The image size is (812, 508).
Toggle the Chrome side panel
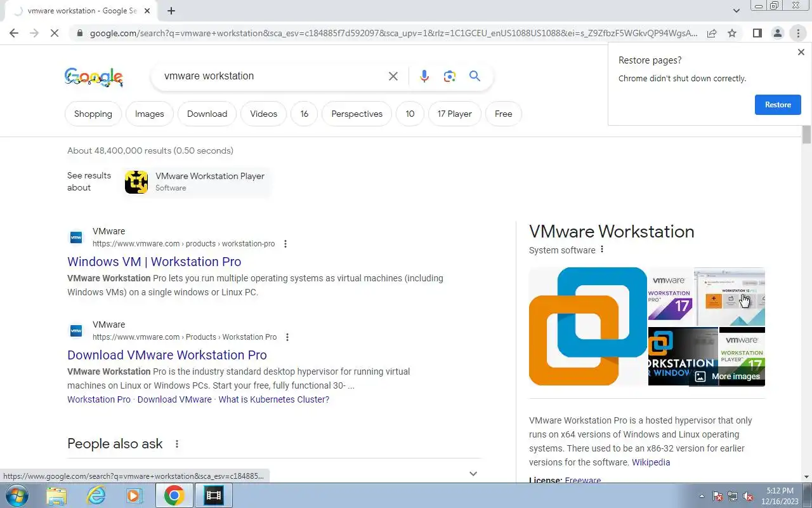tap(757, 33)
